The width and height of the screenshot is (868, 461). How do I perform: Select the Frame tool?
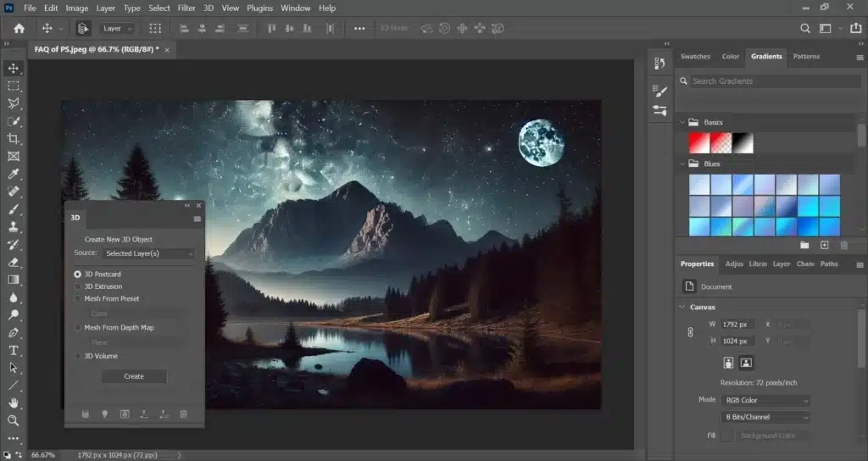pyautogui.click(x=14, y=156)
